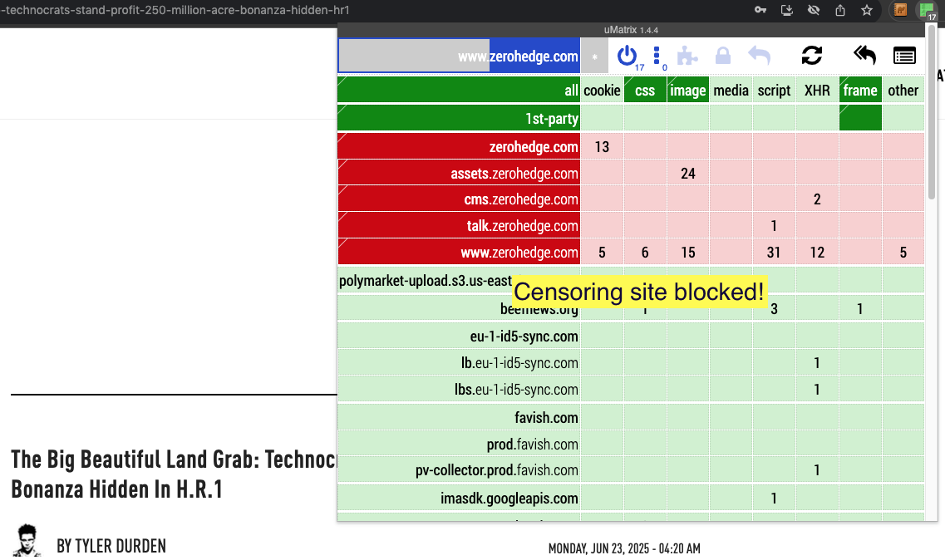Image resolution: width=945 pixels, height=560 pixels.
Task: Toggle the 'all' matrix header cell
Action: tap(459, 90)
